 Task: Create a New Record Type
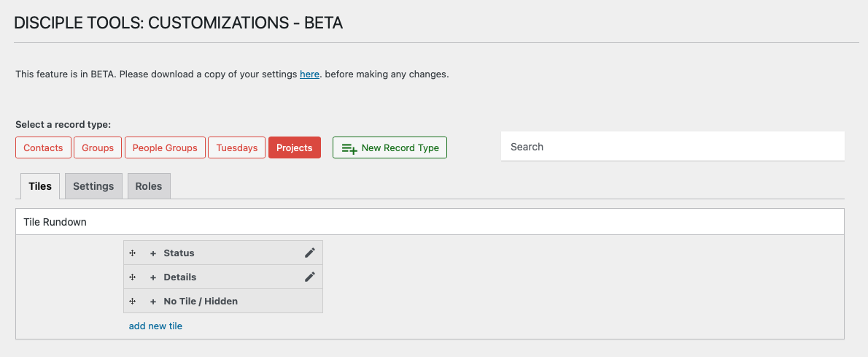(x=390, y=147)
